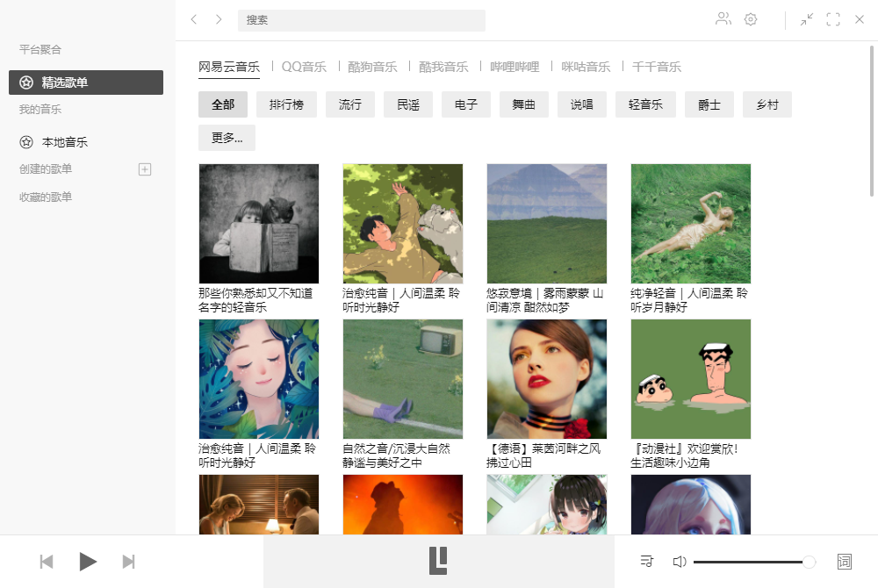
Task: Open the blue-haired girl playlist cover
Action: coord(690,505)
